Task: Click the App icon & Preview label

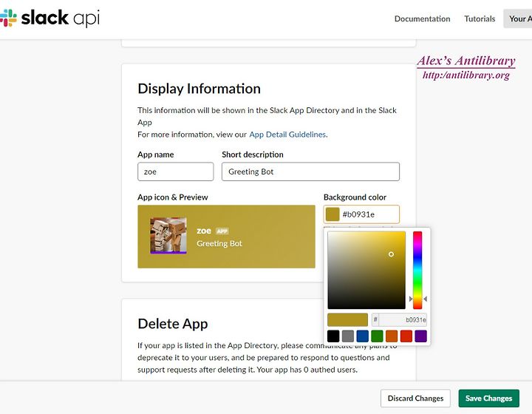Action: coord(173,197)
